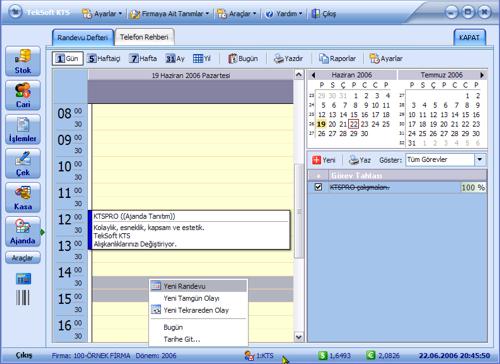
Task: Jump to today with Bugün icon
Action: 243,59
